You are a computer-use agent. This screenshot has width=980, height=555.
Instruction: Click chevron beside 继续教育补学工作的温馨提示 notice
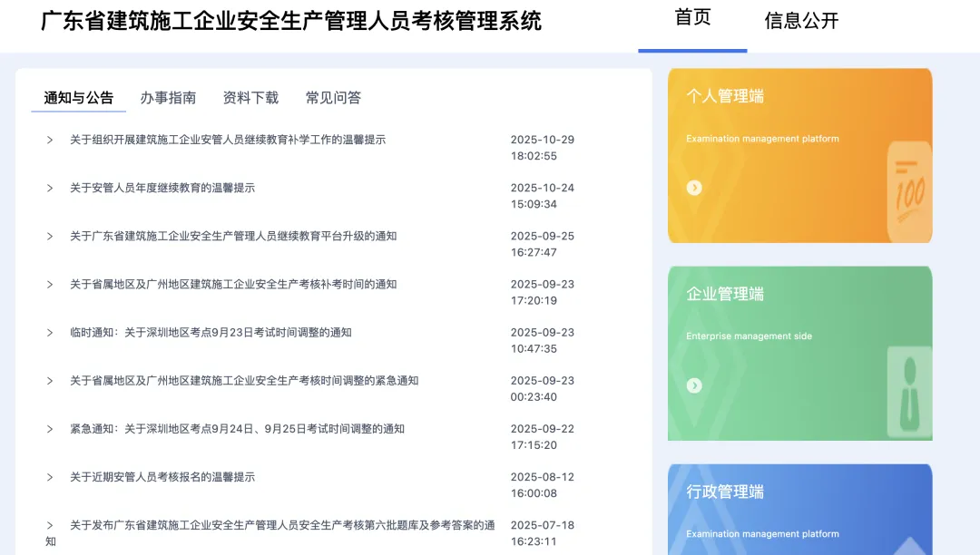coord(50,140)
